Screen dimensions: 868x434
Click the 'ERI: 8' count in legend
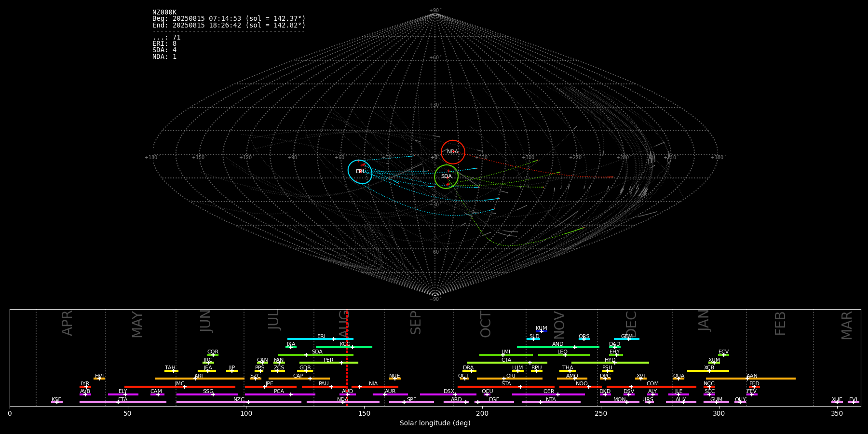[x=164, y=44]
